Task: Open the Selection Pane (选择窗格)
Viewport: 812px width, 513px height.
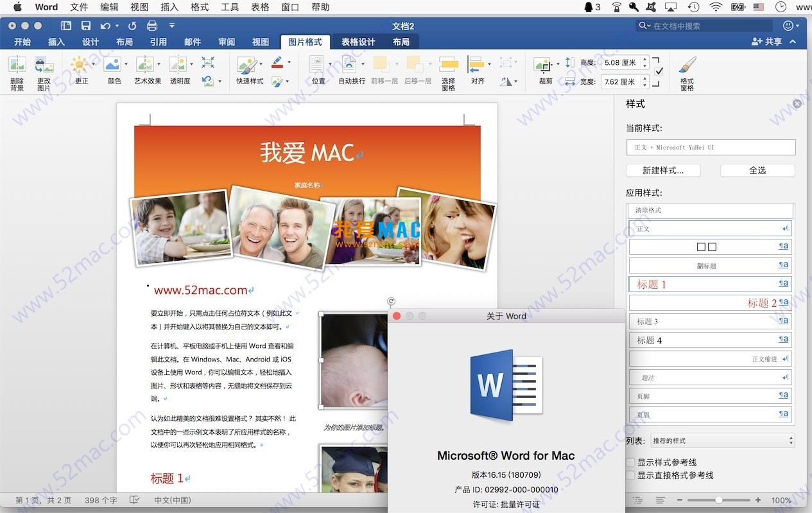Action: pyautogui.click(x=449, y=65)
